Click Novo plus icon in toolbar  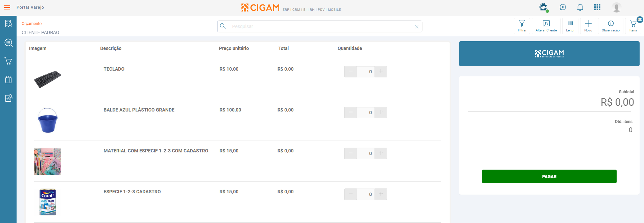pyautogui.click(x=588, y=26)
